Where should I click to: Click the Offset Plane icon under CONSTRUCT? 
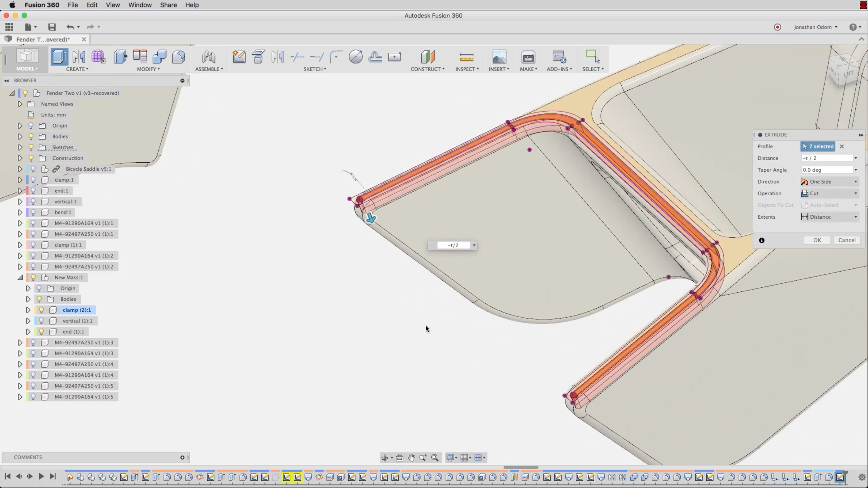(427, 57)
